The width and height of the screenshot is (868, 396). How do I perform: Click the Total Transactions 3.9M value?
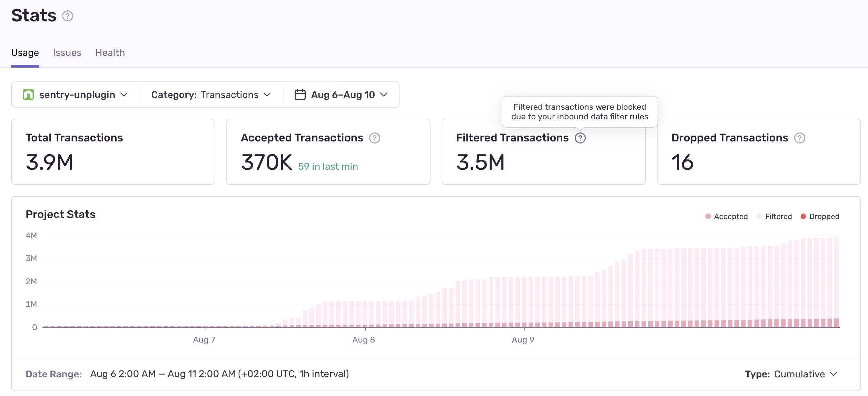click(50, 162)
